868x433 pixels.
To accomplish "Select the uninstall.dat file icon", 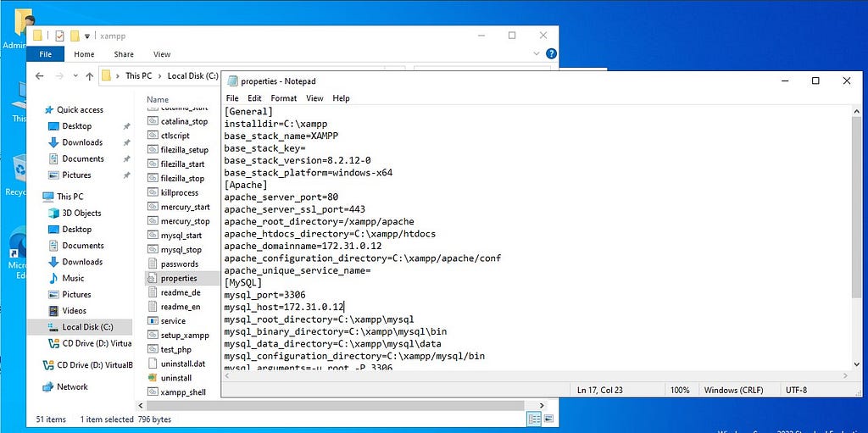I will 153,364.
